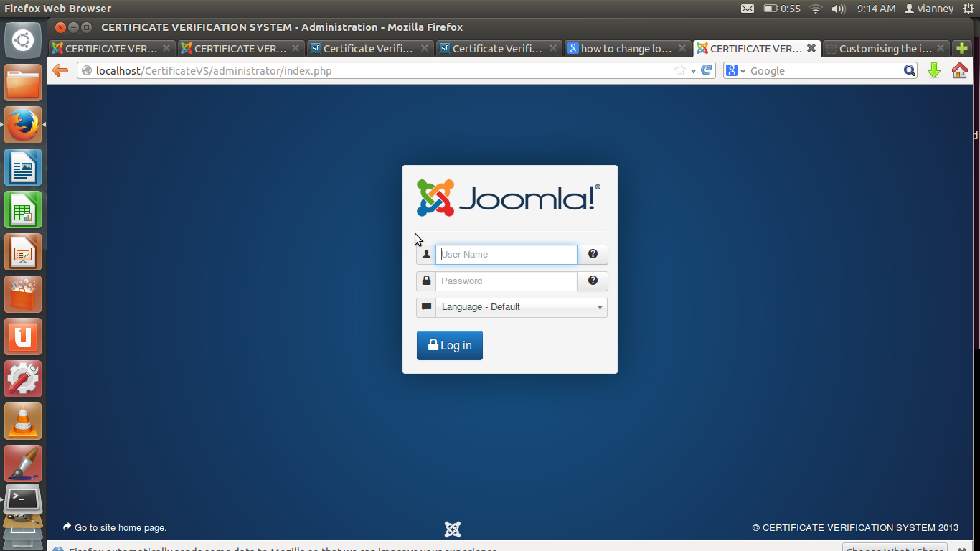Click the User Name help icon
Screen dimensions: 980x551
point(593,254)
